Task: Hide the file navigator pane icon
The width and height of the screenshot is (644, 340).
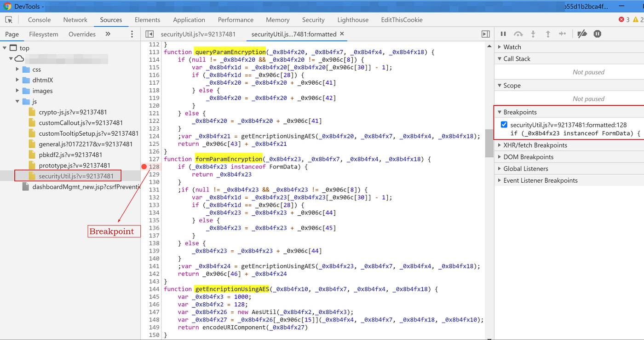Action: point(149,34)
